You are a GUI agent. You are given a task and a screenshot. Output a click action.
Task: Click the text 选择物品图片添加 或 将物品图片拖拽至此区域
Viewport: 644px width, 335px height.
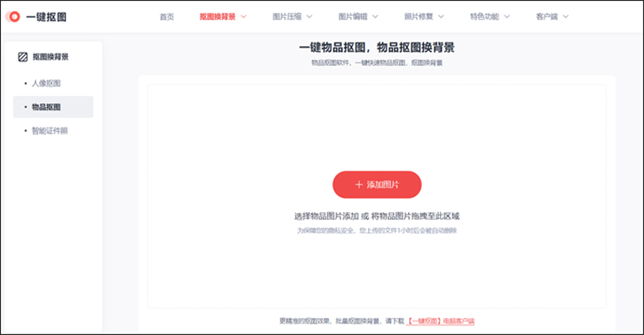[x=376, y=216]
